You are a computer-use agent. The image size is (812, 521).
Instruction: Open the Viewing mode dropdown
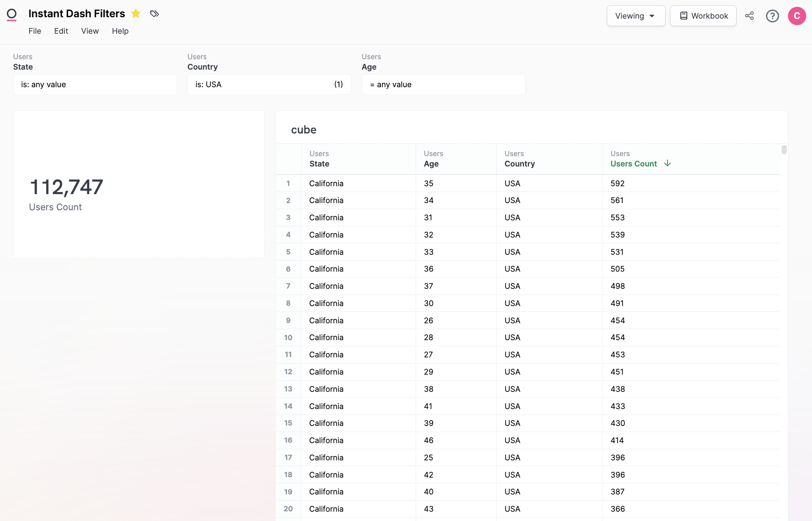(x=636, y=16)
